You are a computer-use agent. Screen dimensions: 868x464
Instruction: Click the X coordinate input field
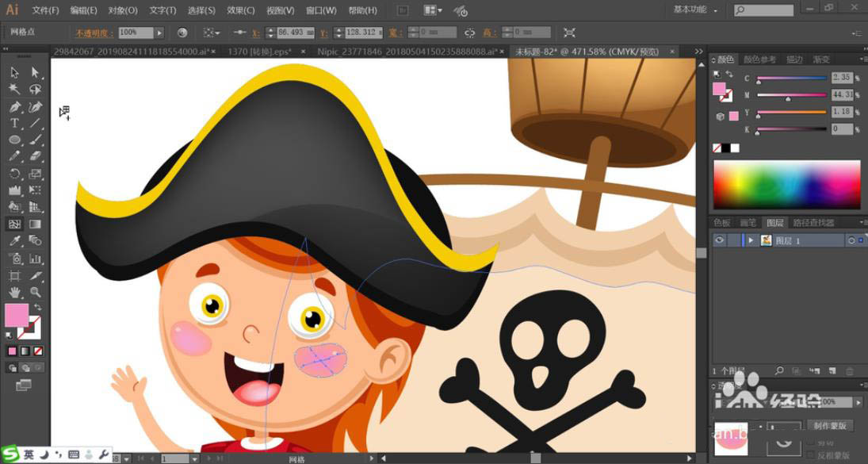click(295, 33)
